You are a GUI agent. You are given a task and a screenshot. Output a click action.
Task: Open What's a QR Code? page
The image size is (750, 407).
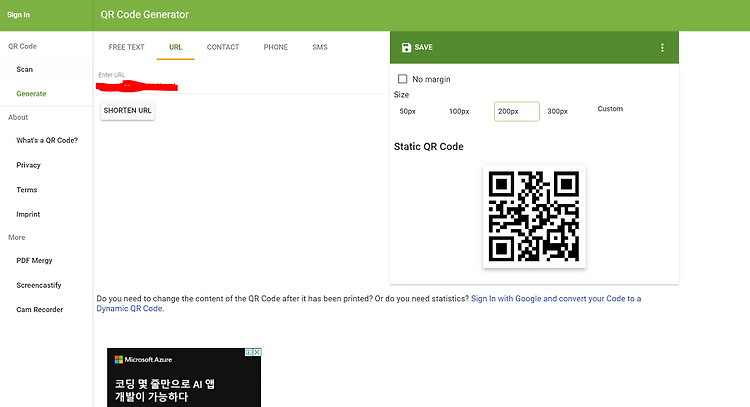pyautogui.click(x=47, y=140)
